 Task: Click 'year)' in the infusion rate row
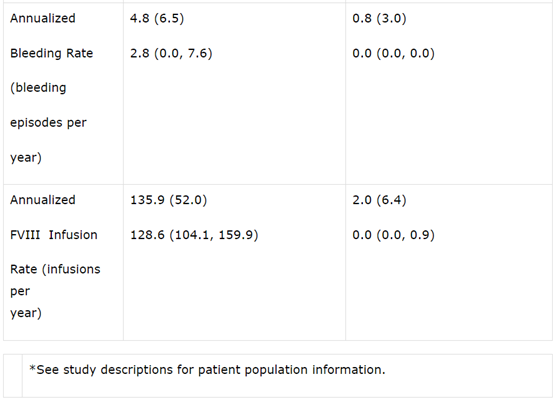26,313
